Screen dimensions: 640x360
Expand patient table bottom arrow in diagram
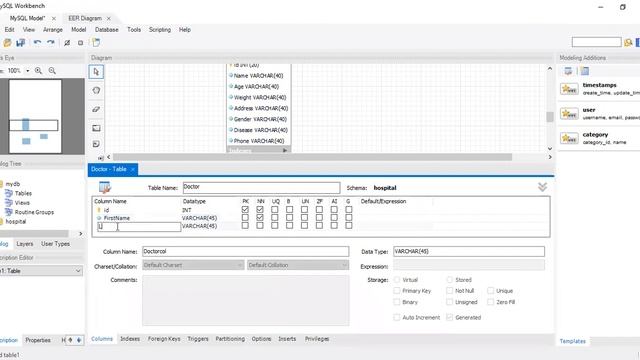(285, 150)
